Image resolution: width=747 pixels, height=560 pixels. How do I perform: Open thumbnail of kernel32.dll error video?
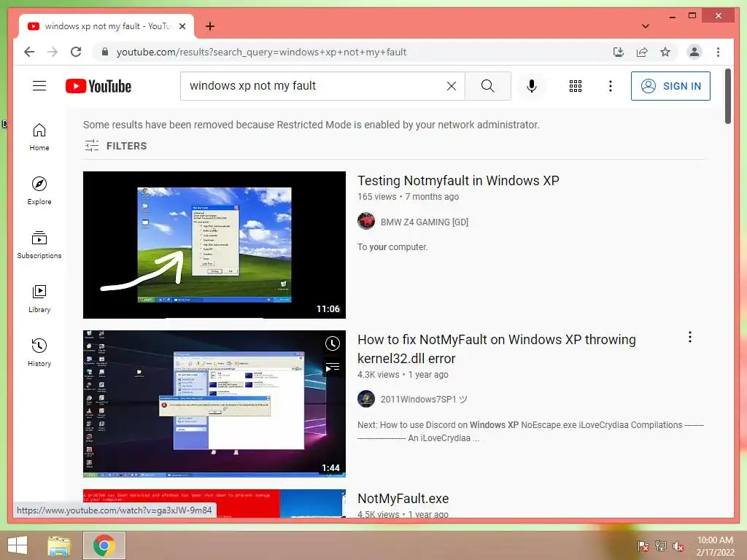point(214,404)
